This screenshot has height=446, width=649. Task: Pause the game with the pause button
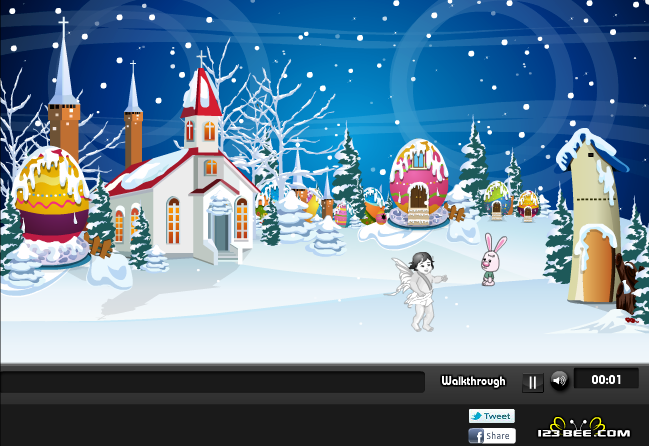pos(533,382)
